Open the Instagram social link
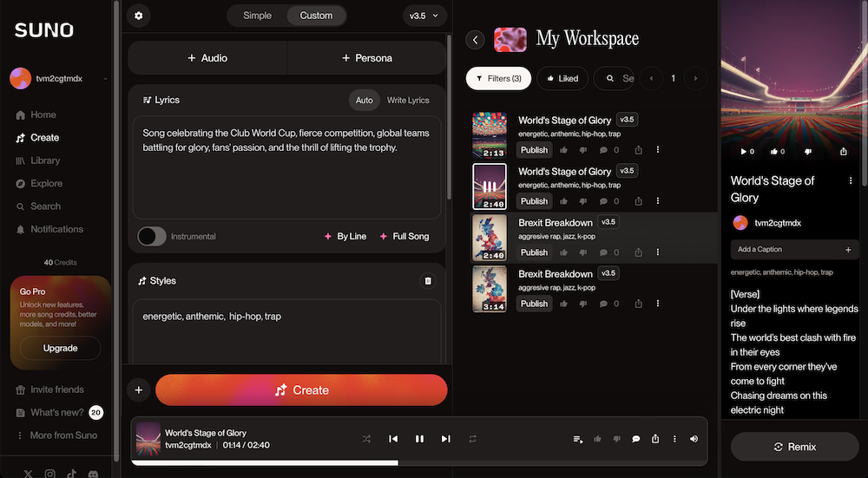 pos(49,474)
